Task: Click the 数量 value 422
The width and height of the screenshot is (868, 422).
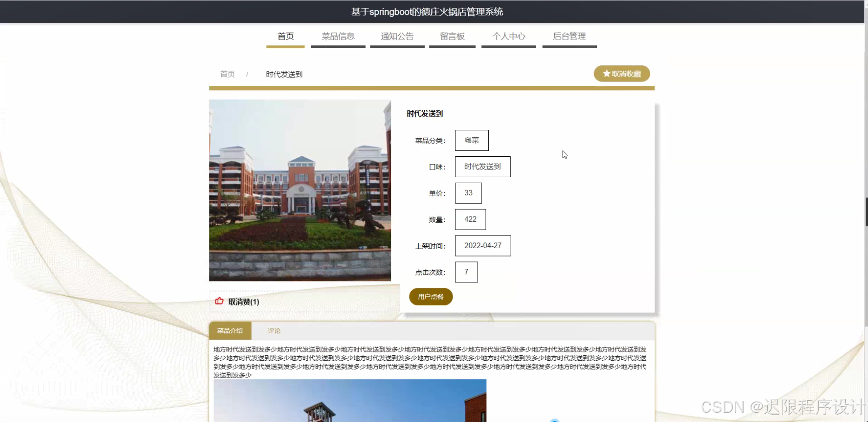Action: click(x=470, y=219)
